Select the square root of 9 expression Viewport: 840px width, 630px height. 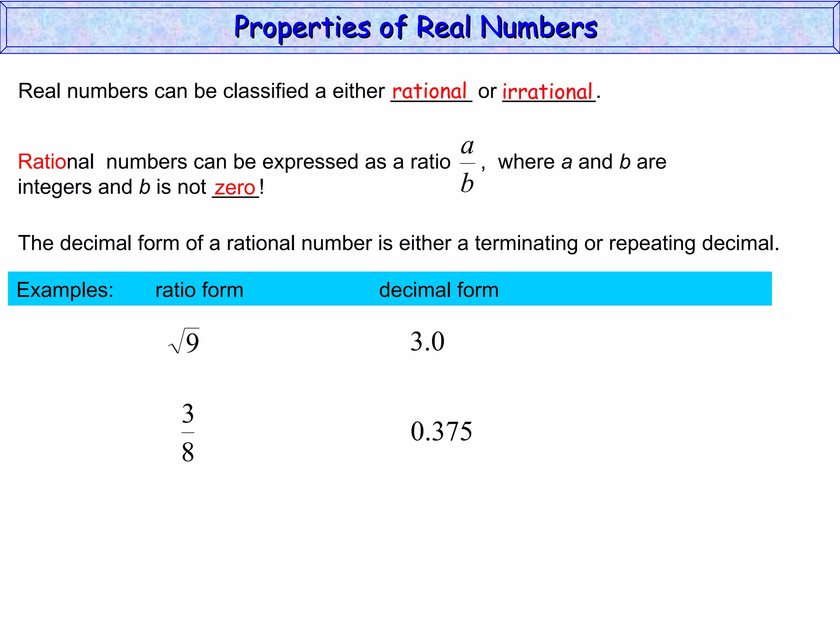point(184,341)
